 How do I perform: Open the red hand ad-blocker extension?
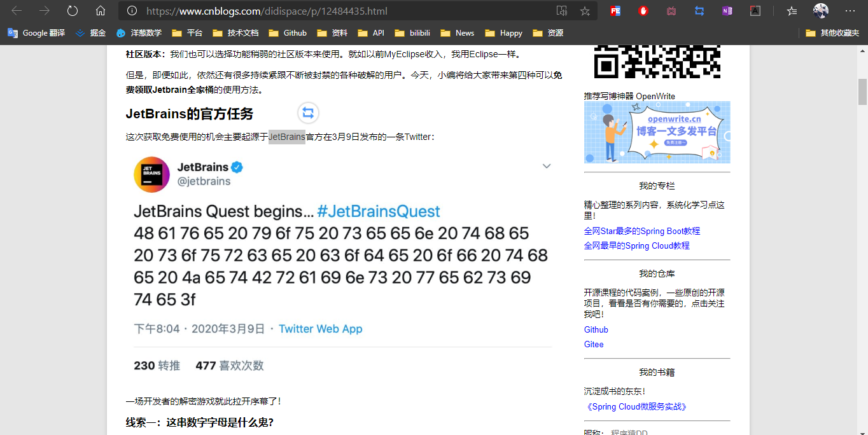tap(643, 11)
